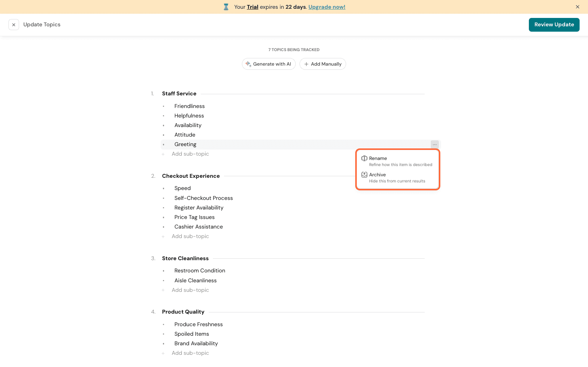Open the Upgrade now link
The width and height of the screenshot is (588, 367).
327,7
